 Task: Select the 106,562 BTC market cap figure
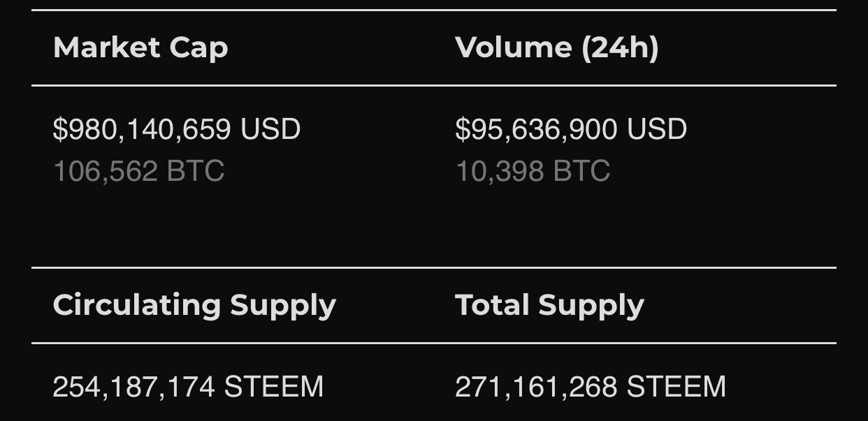[138, 171]
